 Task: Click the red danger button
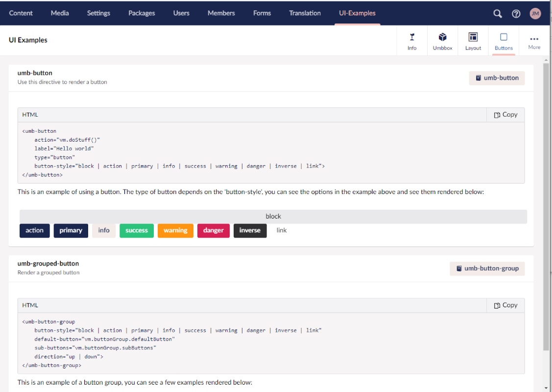point(214,230)
